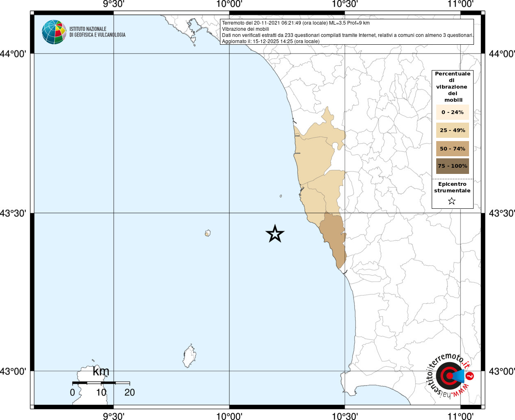
Task: Click the 'Epicentro strumentale' legend label
Action: coord(452,187)
